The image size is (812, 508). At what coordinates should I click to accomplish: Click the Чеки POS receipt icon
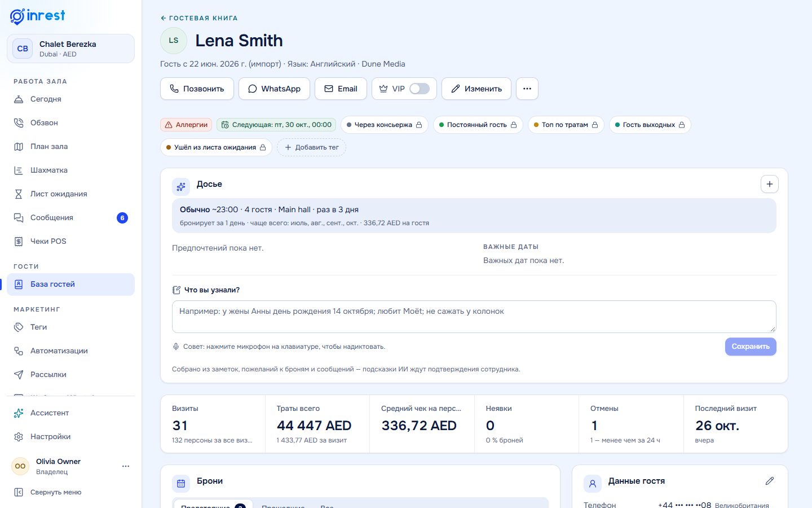[19, 242]
